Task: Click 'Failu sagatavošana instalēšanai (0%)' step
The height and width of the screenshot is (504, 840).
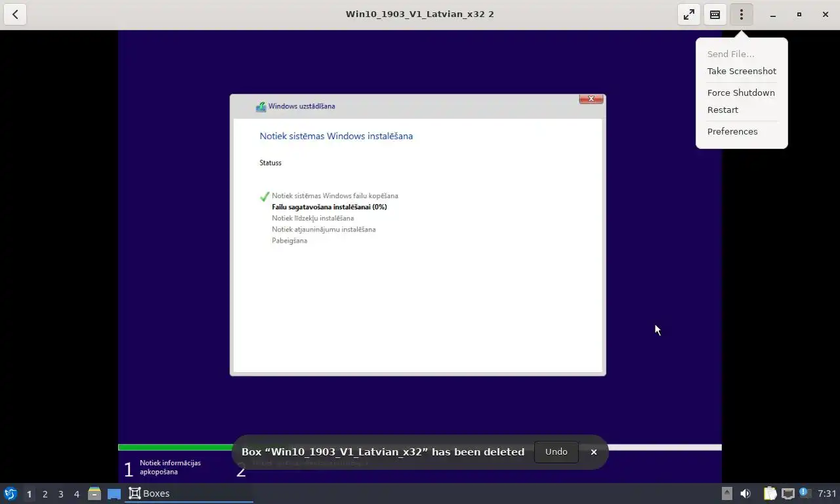Action: coord(329,207)
